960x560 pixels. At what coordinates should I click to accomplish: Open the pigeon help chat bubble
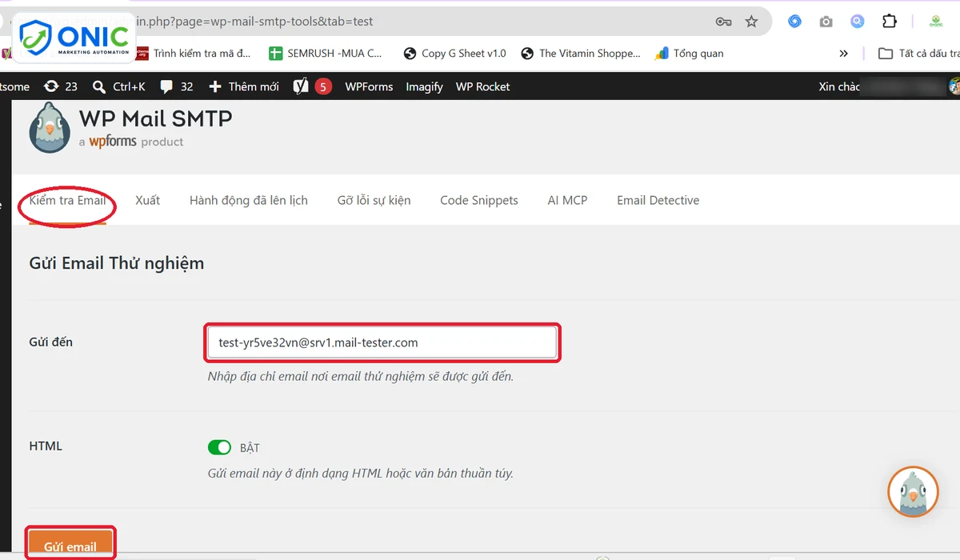(913, 491)
